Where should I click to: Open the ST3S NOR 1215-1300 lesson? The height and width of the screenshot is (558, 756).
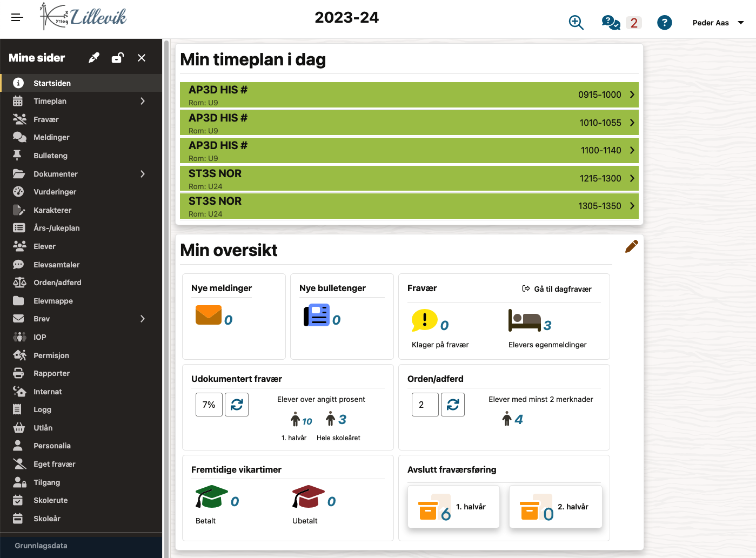pos(409,179)
